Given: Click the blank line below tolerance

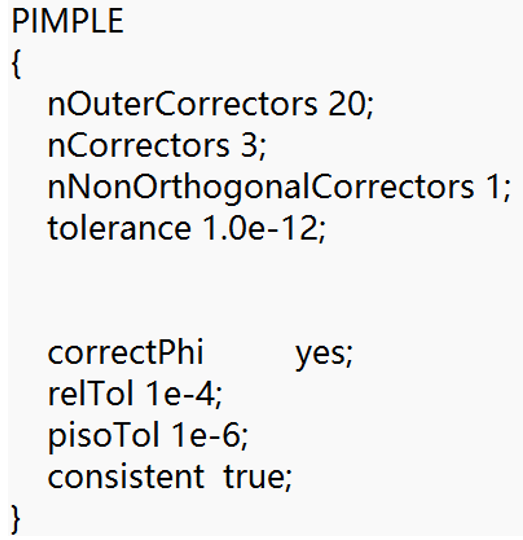Looking at the screenshot, I should [262, 269].
